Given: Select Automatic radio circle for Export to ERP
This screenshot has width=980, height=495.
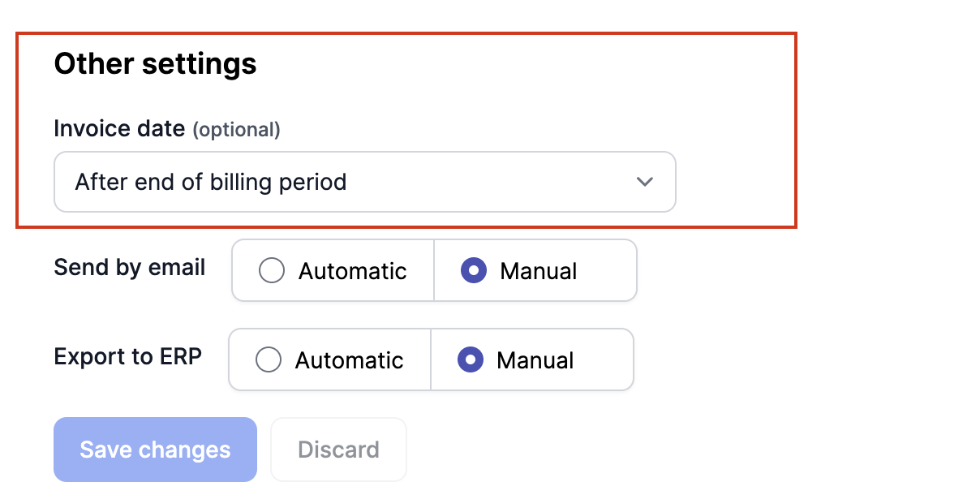Looking at the screenshot, I should [x=269, y=359].
